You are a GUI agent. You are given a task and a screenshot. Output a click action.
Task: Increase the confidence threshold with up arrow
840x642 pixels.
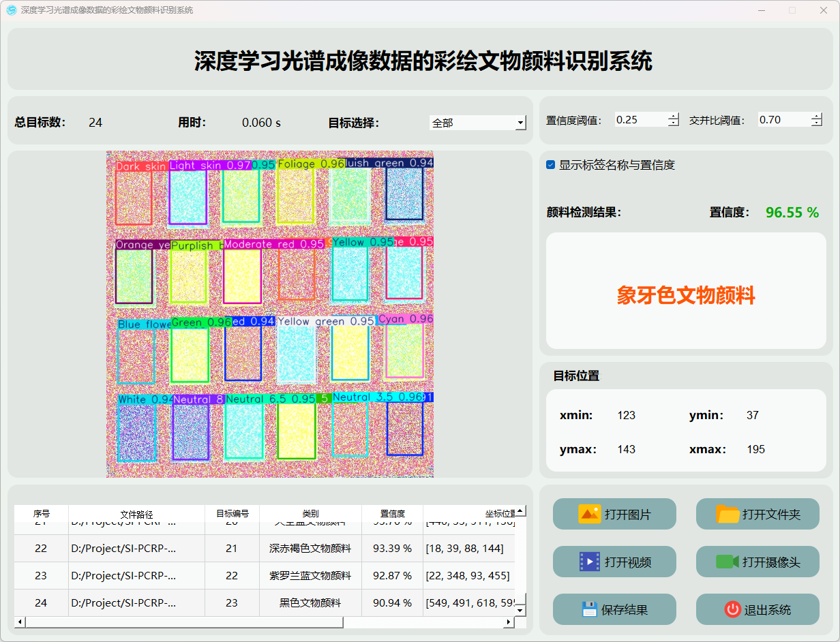[674, 117]
